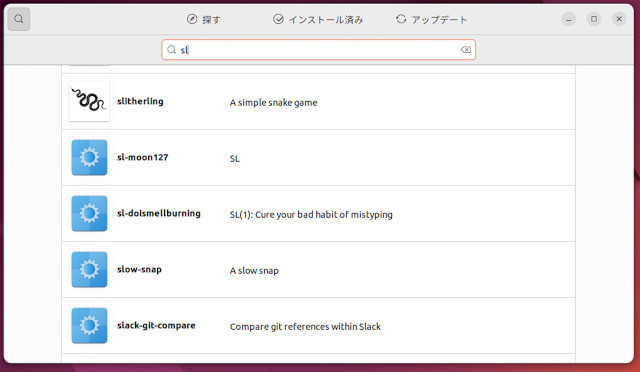The image size is (640, 372).
Task: Click the slow-snap gear icon
Action: click(89, 270)
